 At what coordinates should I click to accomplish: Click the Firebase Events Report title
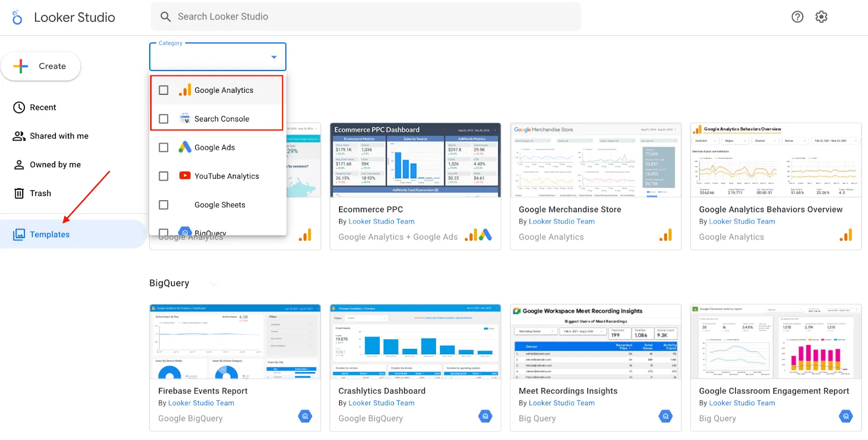coord(203,391)
